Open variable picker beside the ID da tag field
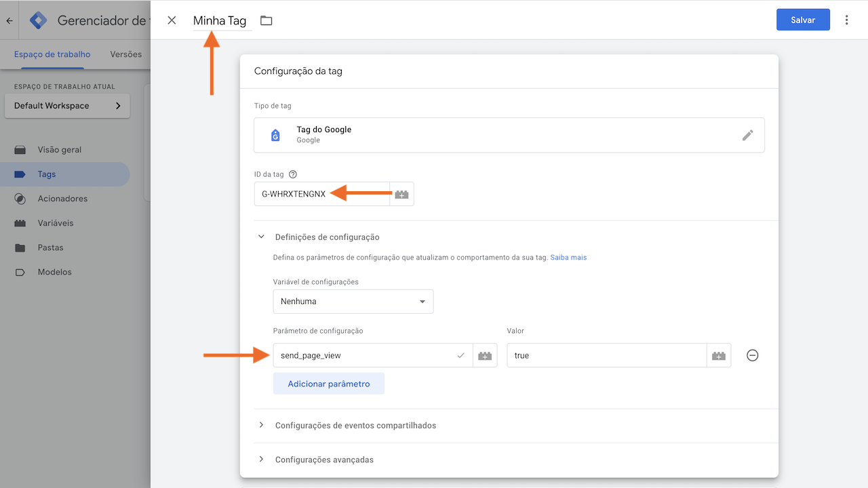 [x=401, y=194]
